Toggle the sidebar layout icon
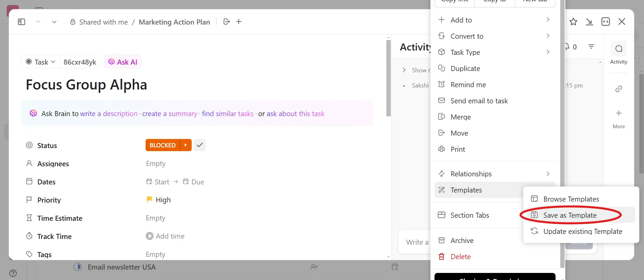This screenshot has height=280, width=644. coord(22,22)
